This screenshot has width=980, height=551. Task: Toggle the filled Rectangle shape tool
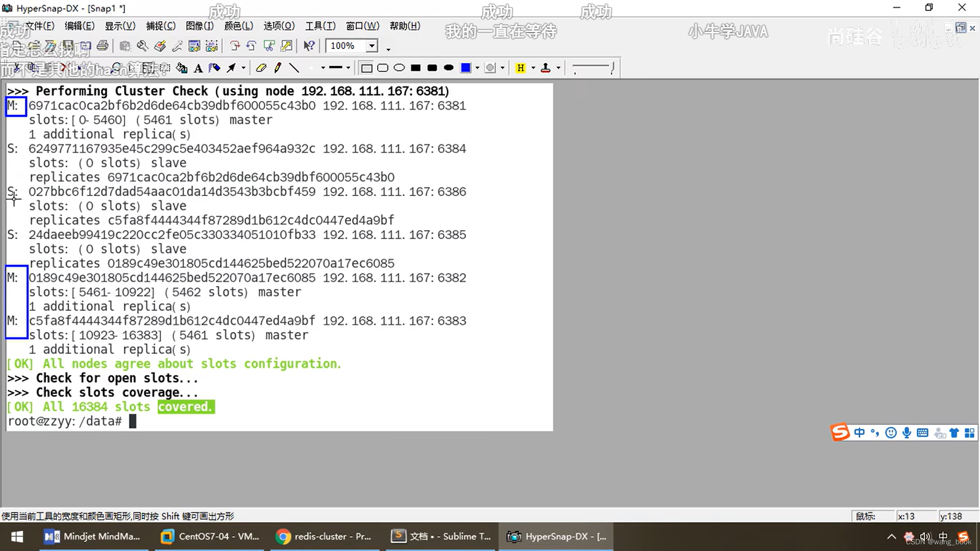pyautogui.click(x=415, y=68)
